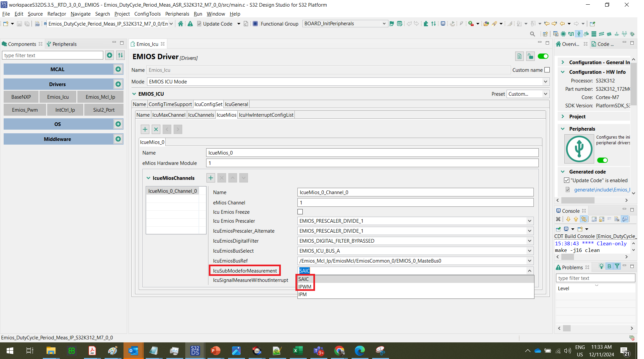
Task: Click the home icon in toolbar
Action: pos(181,24)
